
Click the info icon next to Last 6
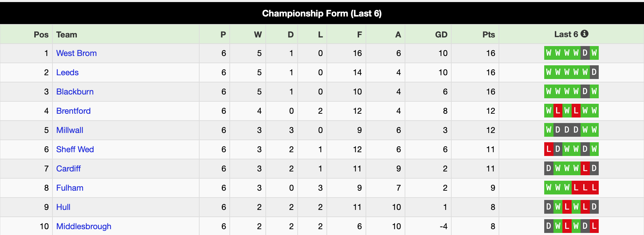point(585,34)
